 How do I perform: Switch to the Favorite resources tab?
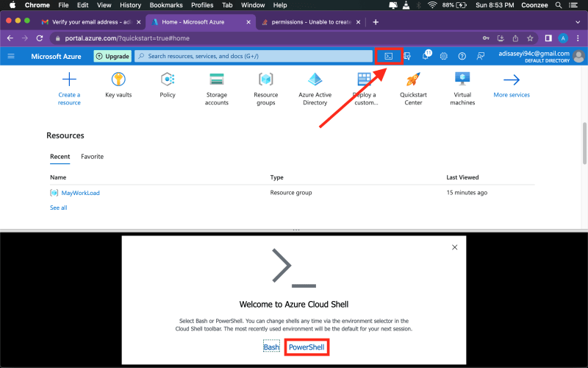(x=93, y=157)
